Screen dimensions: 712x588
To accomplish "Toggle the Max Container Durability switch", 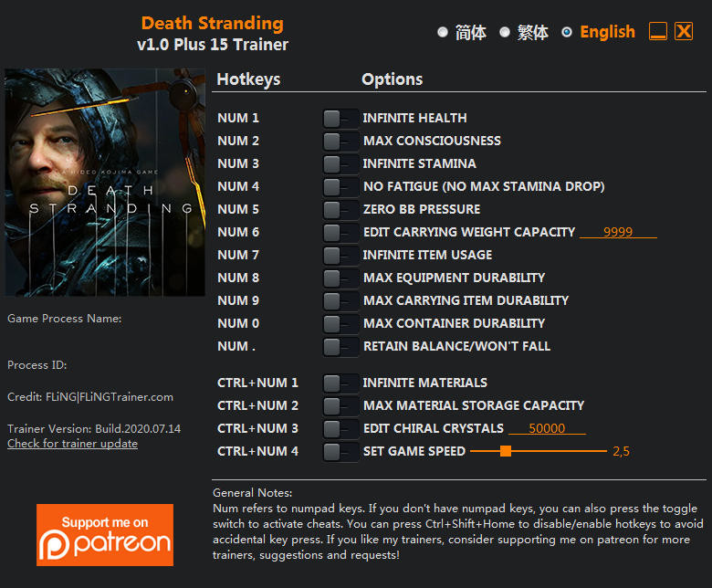I will click(x=340, y=324).
